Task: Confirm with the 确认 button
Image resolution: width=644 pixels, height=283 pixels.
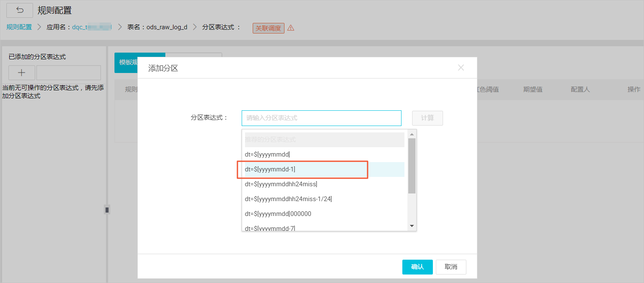Action: [x=418, y=267]
